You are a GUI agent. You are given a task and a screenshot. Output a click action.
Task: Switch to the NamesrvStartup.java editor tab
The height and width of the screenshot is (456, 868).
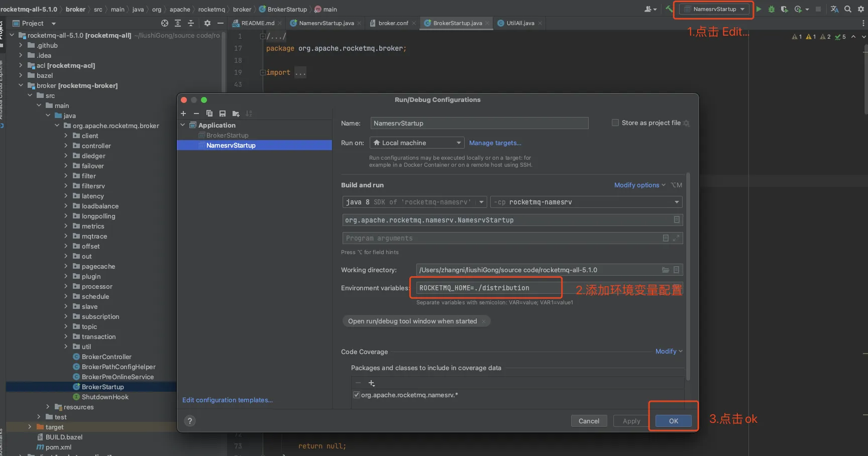[x=326, y=23]
